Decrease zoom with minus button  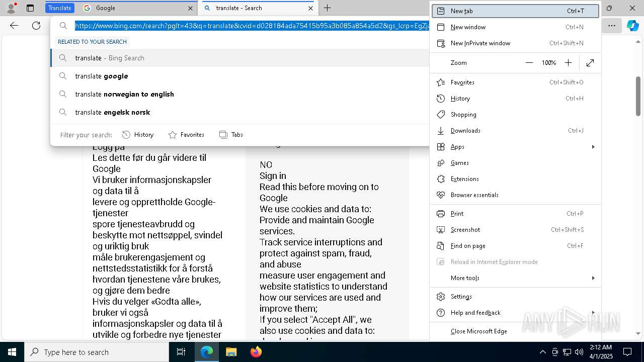pos(529,63)
